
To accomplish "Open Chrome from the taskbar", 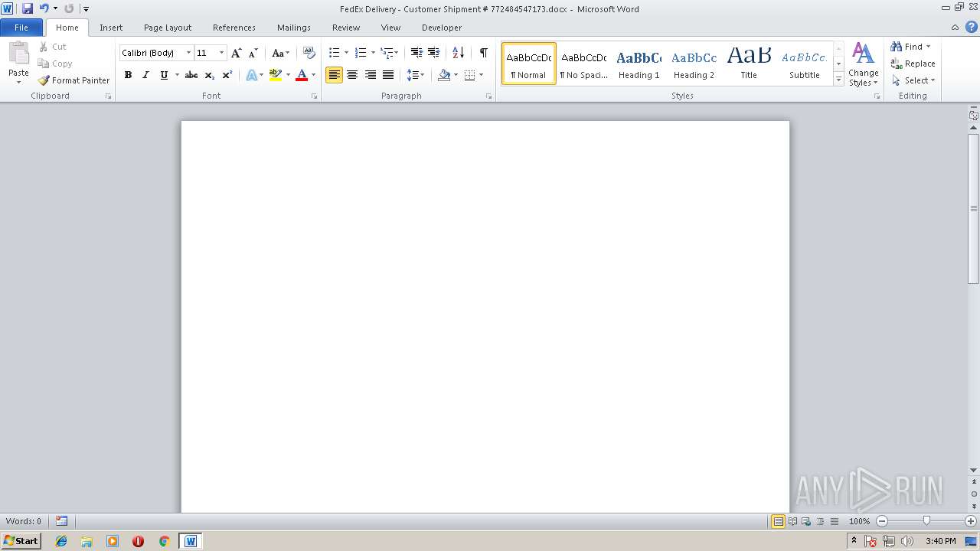I will (x=163, y=541).
